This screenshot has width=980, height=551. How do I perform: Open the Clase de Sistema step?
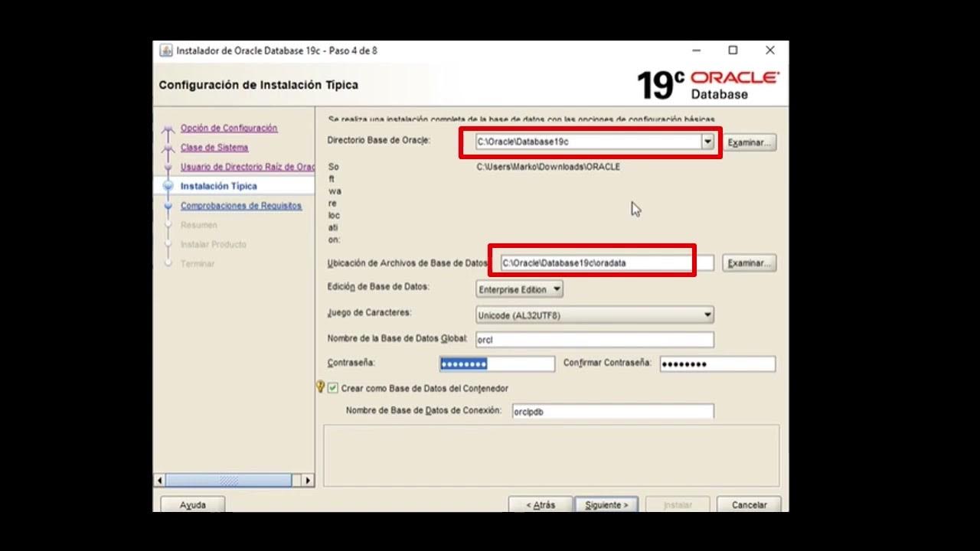coord(214,147)
